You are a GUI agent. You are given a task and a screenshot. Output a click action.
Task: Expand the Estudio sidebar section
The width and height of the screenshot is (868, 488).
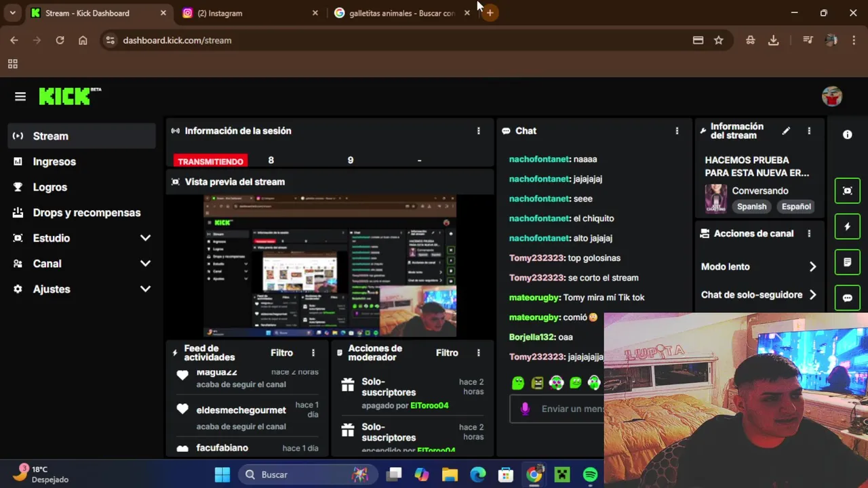point(145,238)
